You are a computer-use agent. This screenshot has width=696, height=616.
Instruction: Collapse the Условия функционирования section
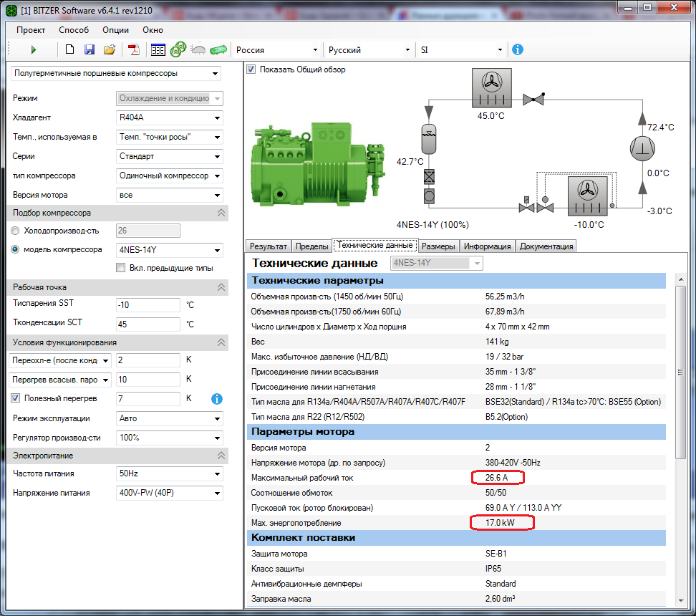click(x=221, y=342)
